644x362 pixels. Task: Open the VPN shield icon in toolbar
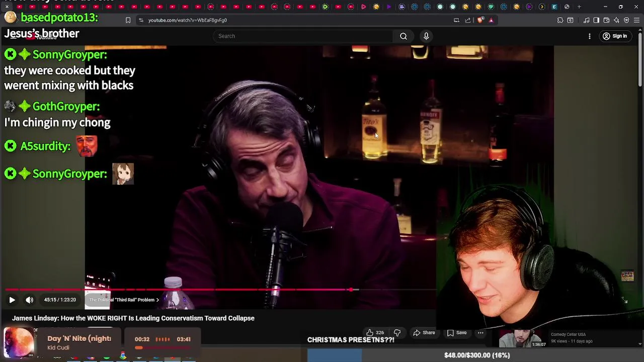pyautogui.click(x=626, y=20)
